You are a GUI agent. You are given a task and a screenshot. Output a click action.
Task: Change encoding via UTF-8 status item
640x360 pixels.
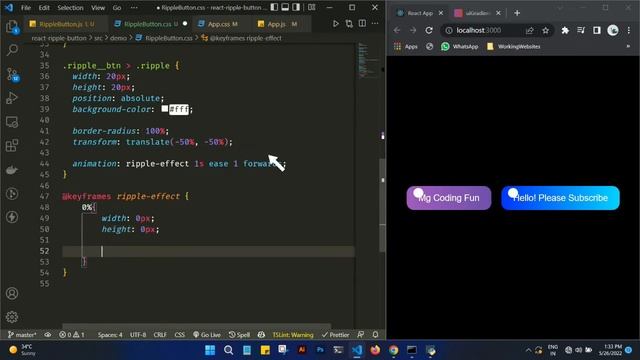pos(138,335)
